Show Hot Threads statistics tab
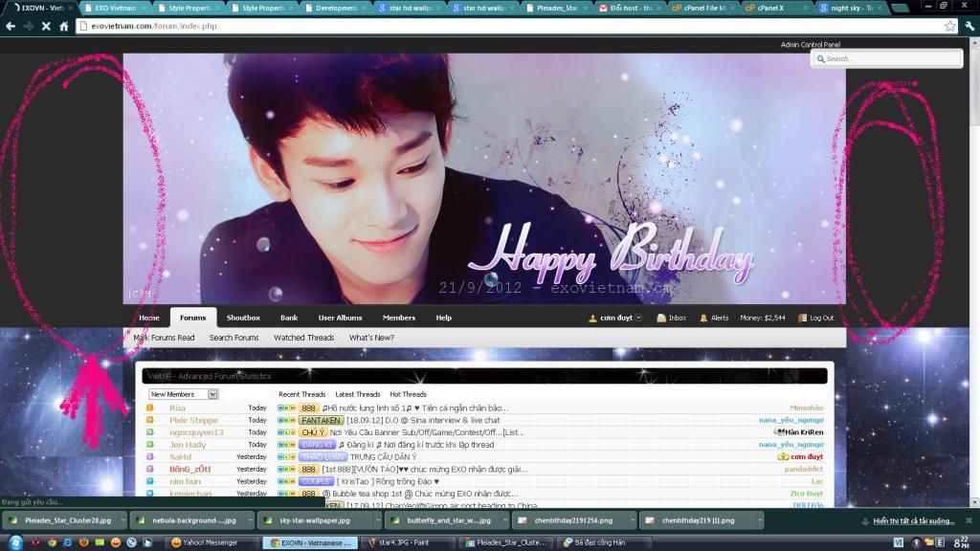The width and height of the screenshot is (980, 551). (408, 395)
